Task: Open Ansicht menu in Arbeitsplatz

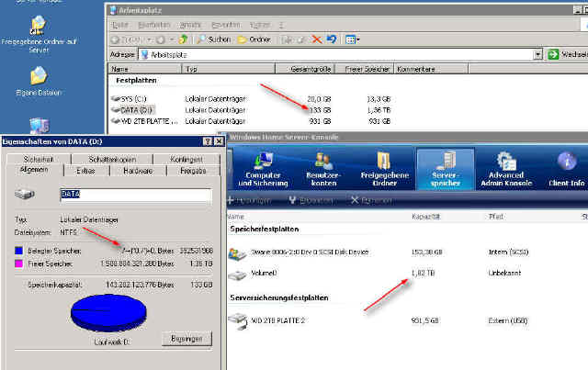Action: tap(190, 25)
